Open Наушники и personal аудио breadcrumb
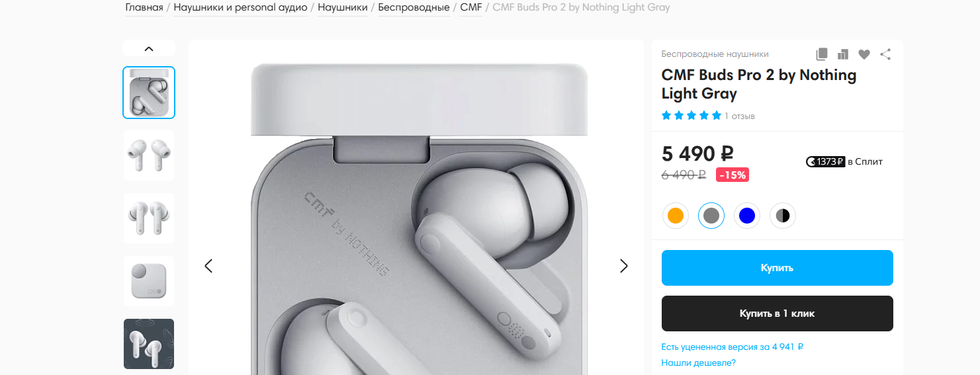Image resolution: width=980 pixels, height=375 pixels. (240, 8)
